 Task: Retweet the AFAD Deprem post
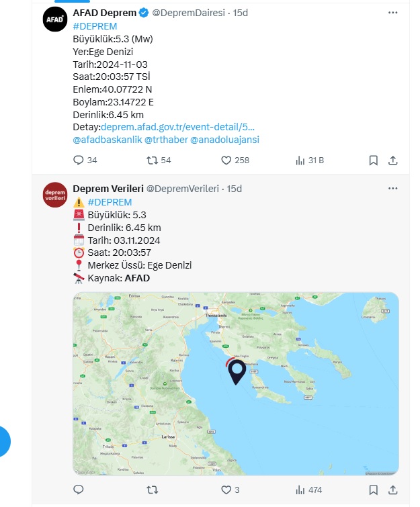pos(153,160)
